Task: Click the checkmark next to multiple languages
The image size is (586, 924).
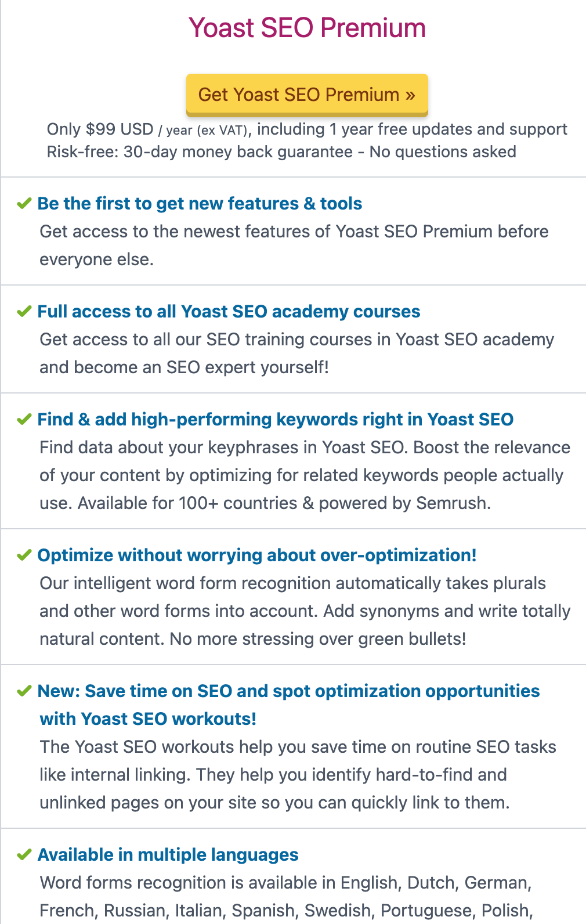Action: 23,854
